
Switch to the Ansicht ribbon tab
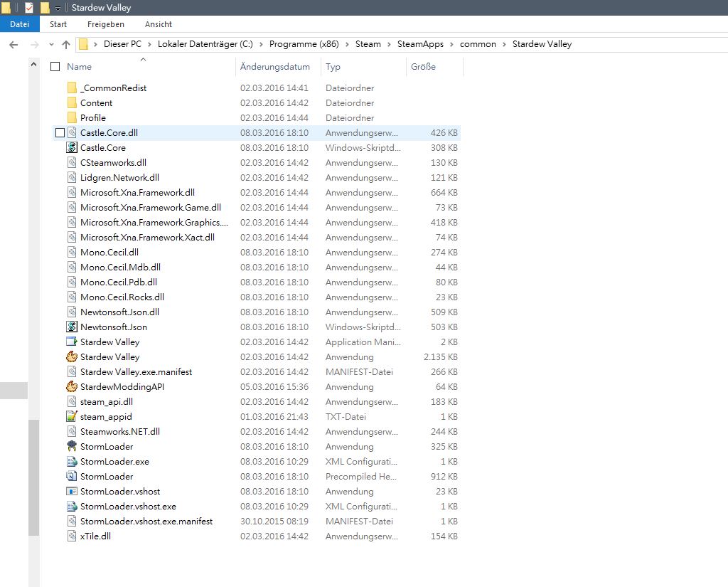click(x=158, y=24)
